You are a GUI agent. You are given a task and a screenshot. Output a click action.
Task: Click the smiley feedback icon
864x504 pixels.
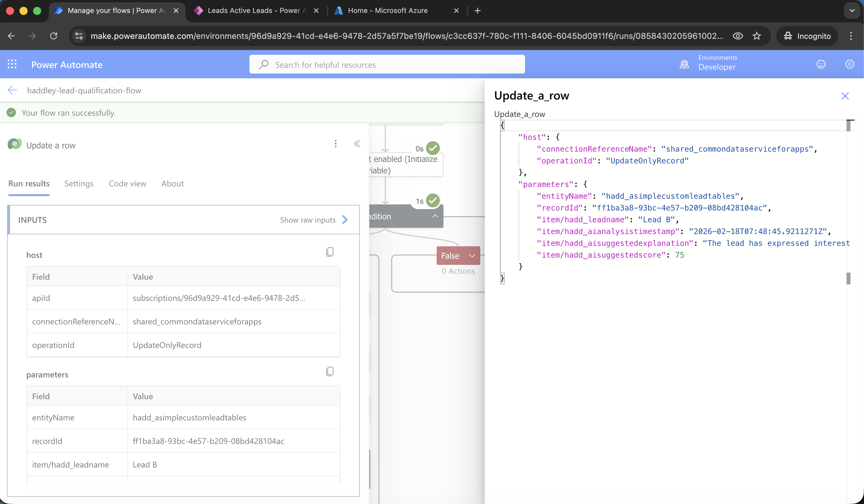pos(820,64)
